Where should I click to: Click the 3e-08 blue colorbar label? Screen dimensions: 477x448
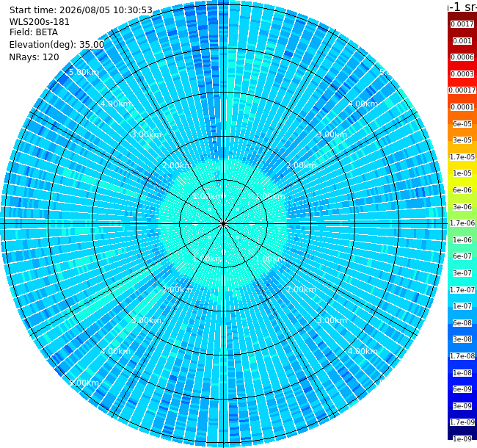click(462, 339)
